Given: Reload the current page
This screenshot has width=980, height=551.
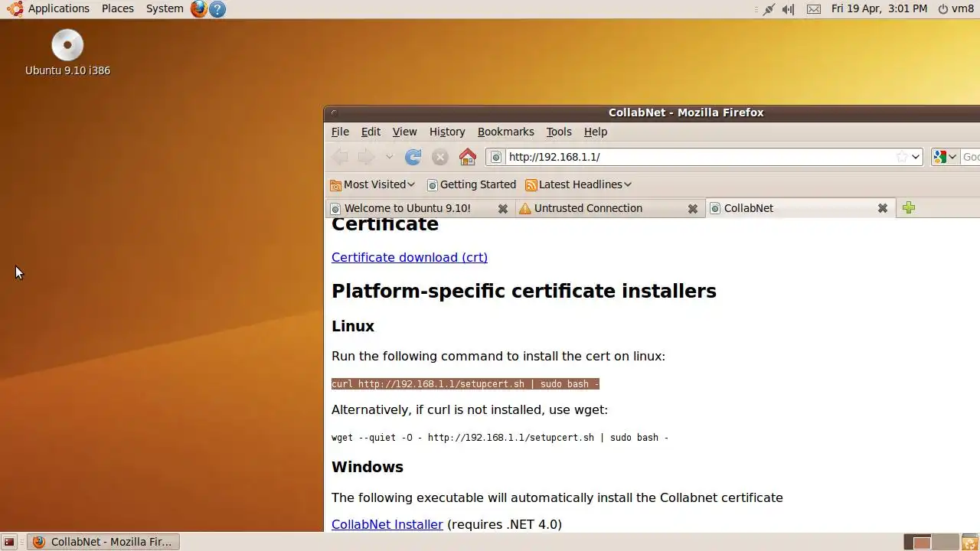Looking at the screenshot, I should pos(413,157).
